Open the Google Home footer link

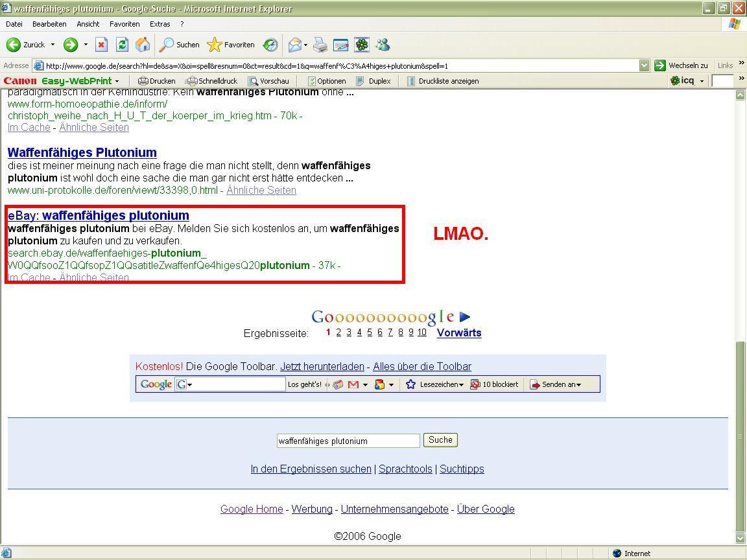(252, 509)
